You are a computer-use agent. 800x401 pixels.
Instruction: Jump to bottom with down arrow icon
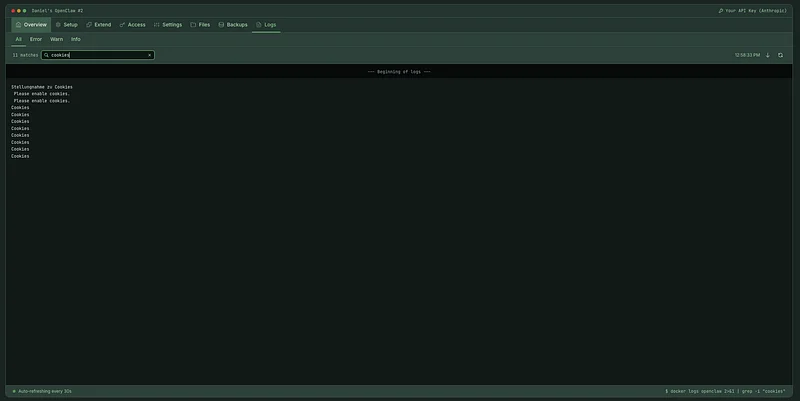(x=767, y=55)
